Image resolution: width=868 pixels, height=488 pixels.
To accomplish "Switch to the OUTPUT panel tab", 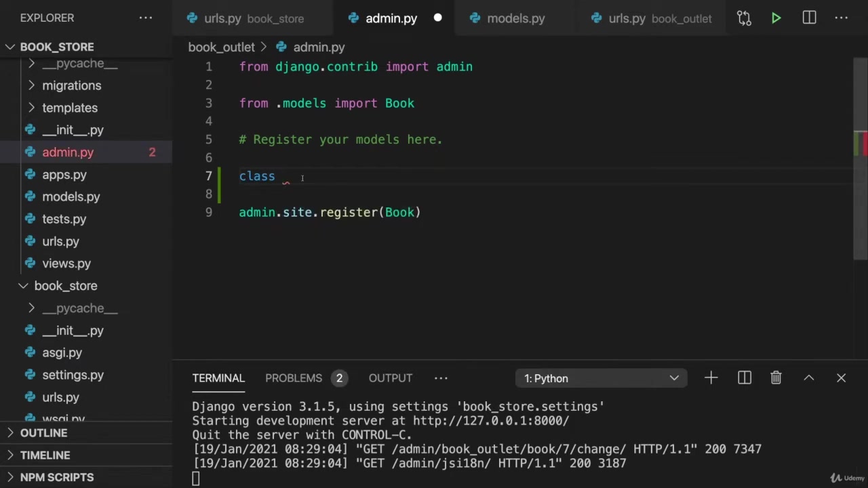I will coord(390,378).
